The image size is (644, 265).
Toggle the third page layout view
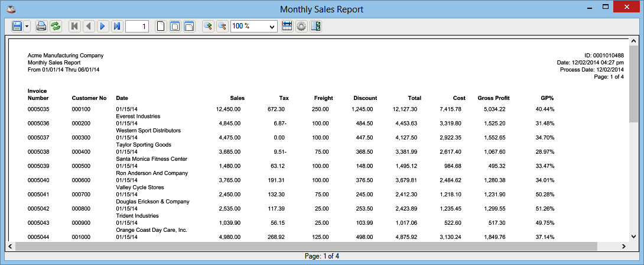coord(189,26)
